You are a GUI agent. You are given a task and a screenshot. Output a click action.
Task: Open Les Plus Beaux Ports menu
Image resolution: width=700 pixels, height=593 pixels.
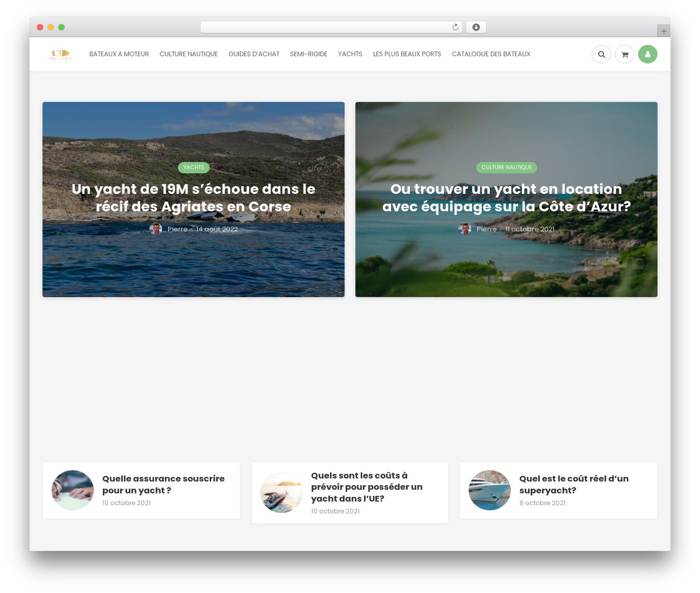(x=407, y=54)
